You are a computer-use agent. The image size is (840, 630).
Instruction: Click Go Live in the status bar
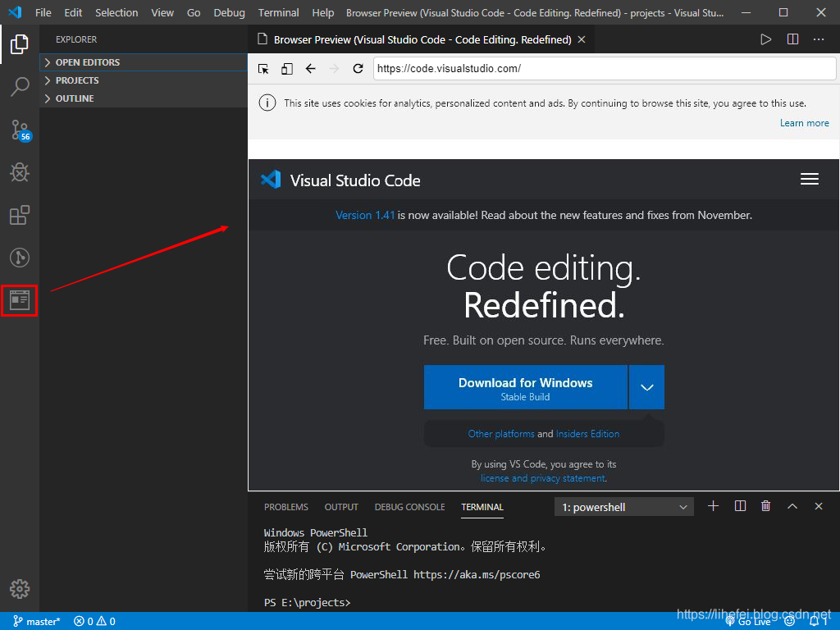[x=748, y=622]
